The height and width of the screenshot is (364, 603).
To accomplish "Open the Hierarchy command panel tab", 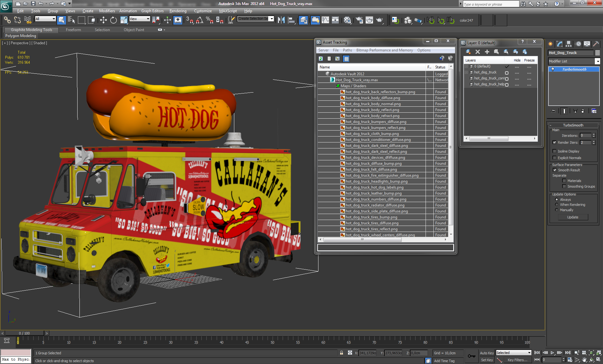I will coord(569,44).
